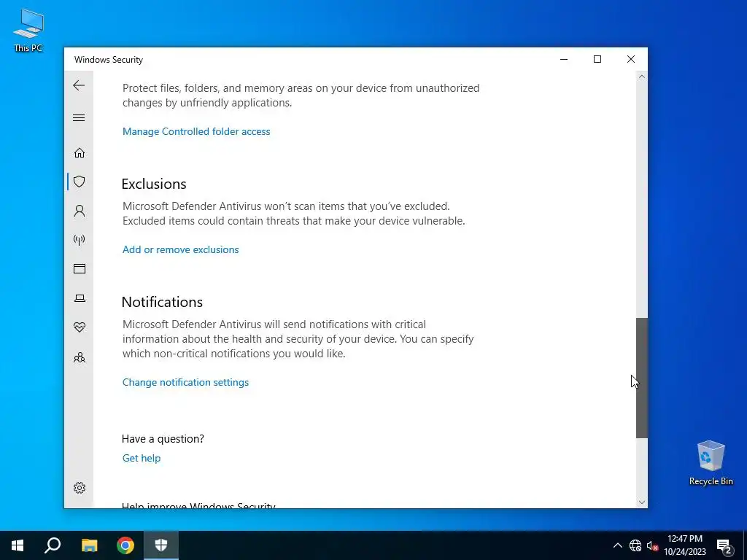This screenshot has width=747, height=560.
Task: Go back using the back arrow
Action: point(79,85)
